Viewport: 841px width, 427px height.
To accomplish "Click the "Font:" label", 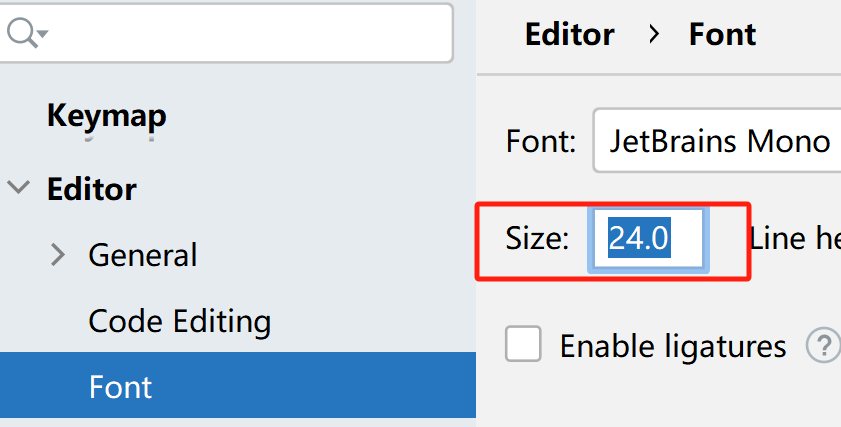I will pos(541,141).
